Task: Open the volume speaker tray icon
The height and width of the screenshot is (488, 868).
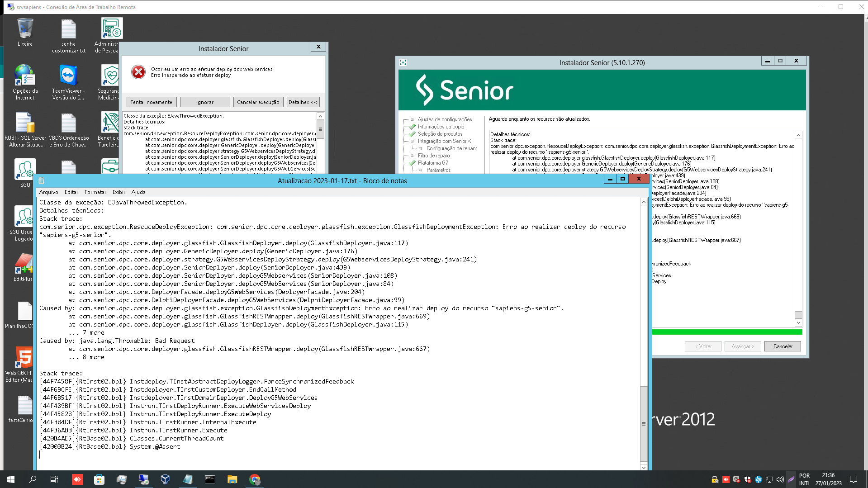Action: [x=780, y=479]
